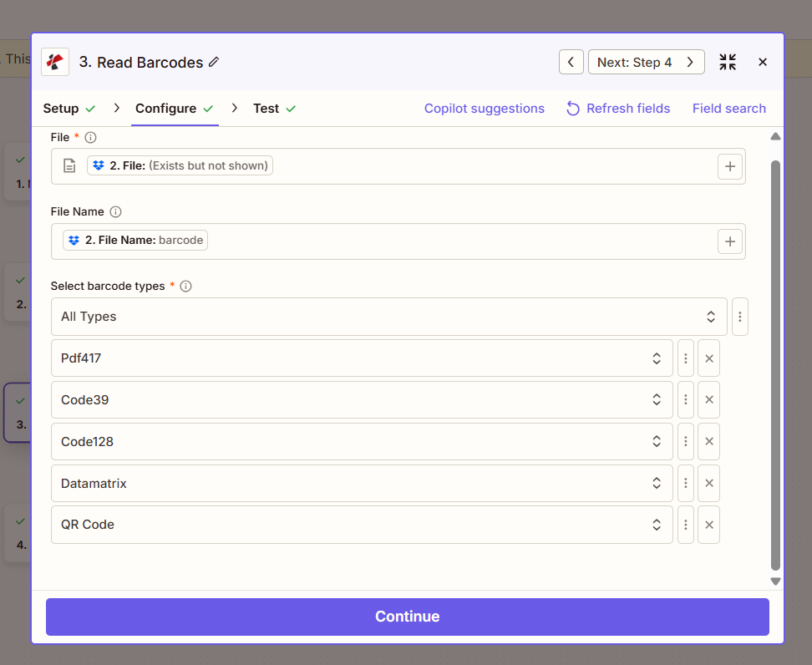The width and height of the screenshot is (812, 665).
Task: Click the pencil icon to rename step
Action: pyautogui.click(x=214, y=63)
